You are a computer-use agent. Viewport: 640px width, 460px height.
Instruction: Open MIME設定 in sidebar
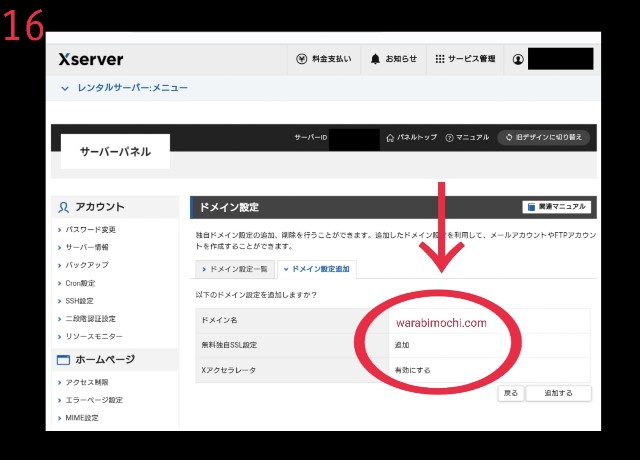tap(82, 418)
